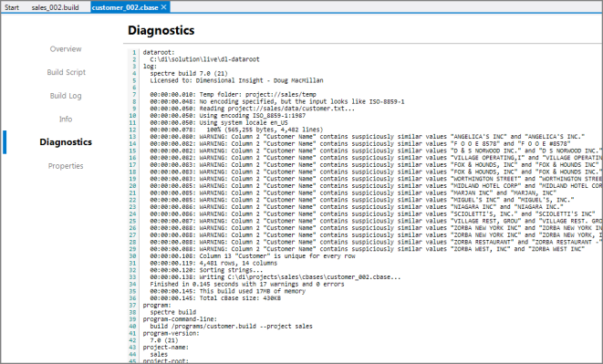Click 'Total cBase size: 430KB' line
Screen dimensions: 603x364
[215, 298]
